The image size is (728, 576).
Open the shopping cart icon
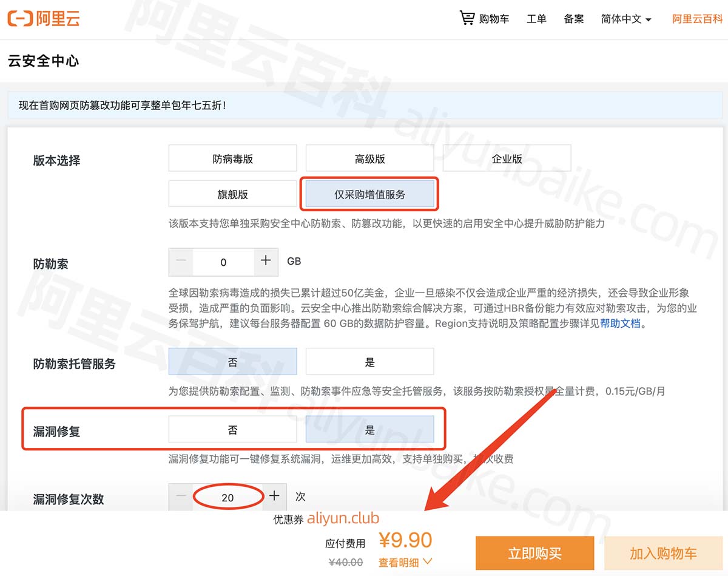[467, 18]
